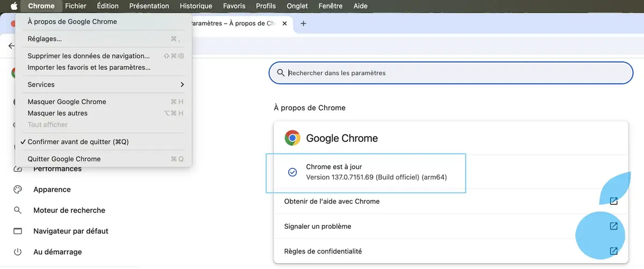644x269 pixels.
Task: Choose Importer les favoris et les paramètres…
Action: click(x=104, y=68)
